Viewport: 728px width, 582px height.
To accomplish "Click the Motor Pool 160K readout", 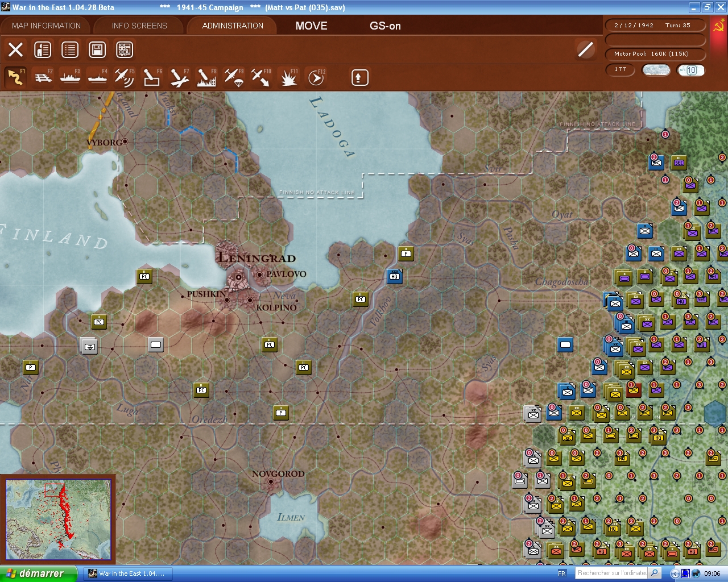I will coord(655,54).
